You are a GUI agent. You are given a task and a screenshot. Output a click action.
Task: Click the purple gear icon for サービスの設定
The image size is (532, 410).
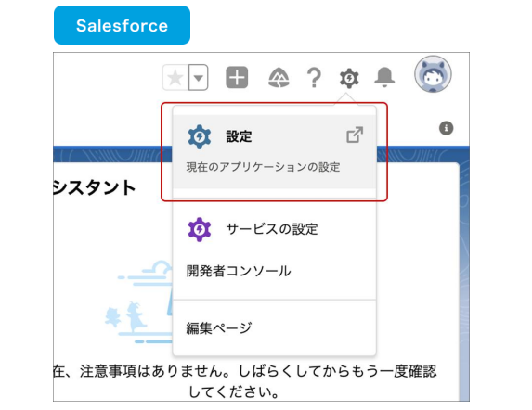point(200,229)
